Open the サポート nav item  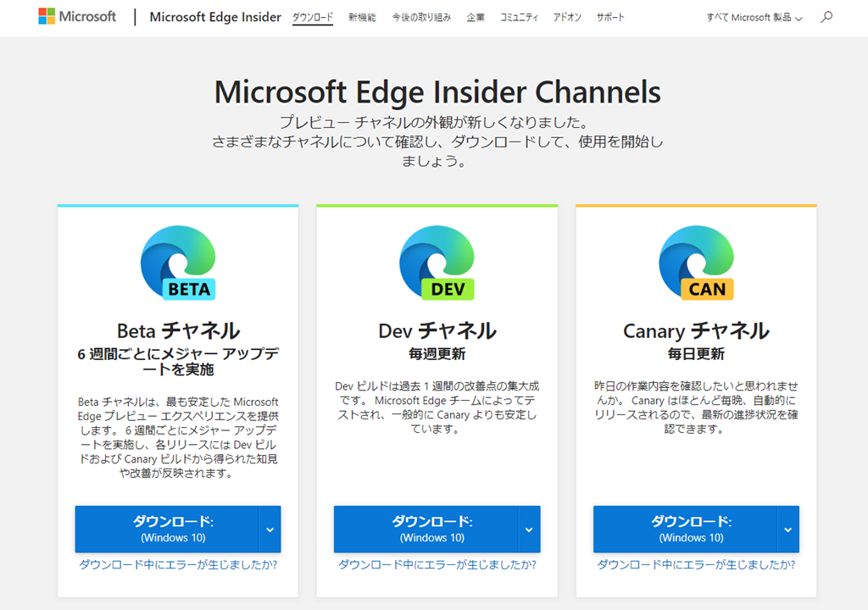tap(610, 17)
